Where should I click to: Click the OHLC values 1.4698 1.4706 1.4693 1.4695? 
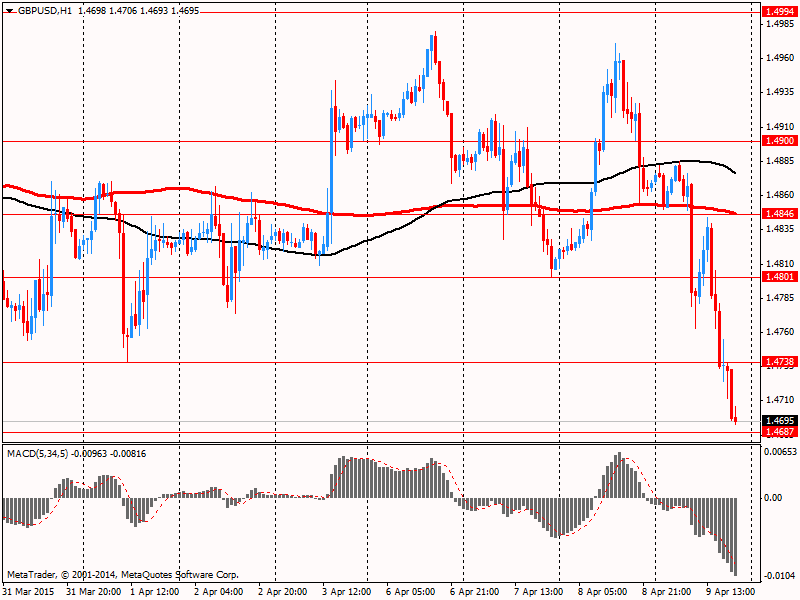tap(139, 11)
